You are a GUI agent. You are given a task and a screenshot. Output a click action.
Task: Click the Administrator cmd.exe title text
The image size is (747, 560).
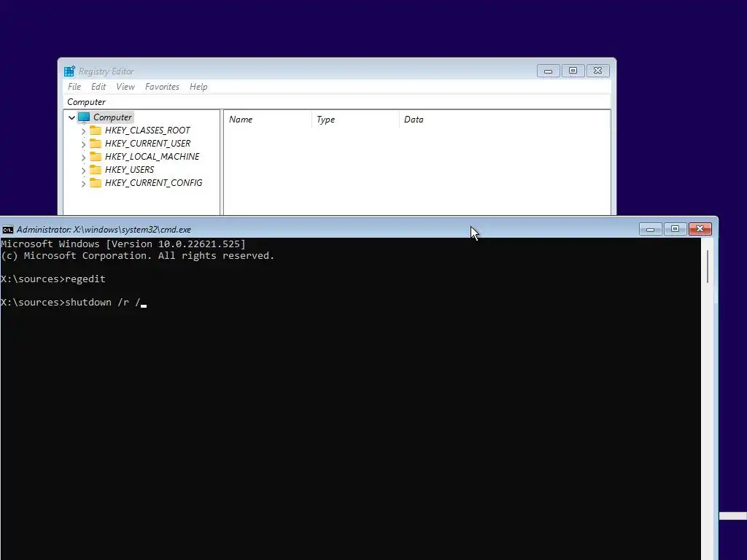tap(104, 230)
